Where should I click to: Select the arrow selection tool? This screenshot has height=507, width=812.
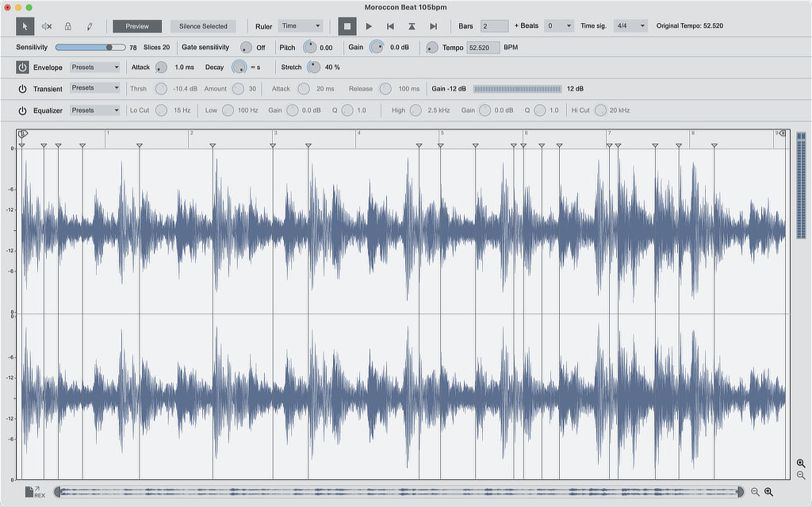click(25, 26)
